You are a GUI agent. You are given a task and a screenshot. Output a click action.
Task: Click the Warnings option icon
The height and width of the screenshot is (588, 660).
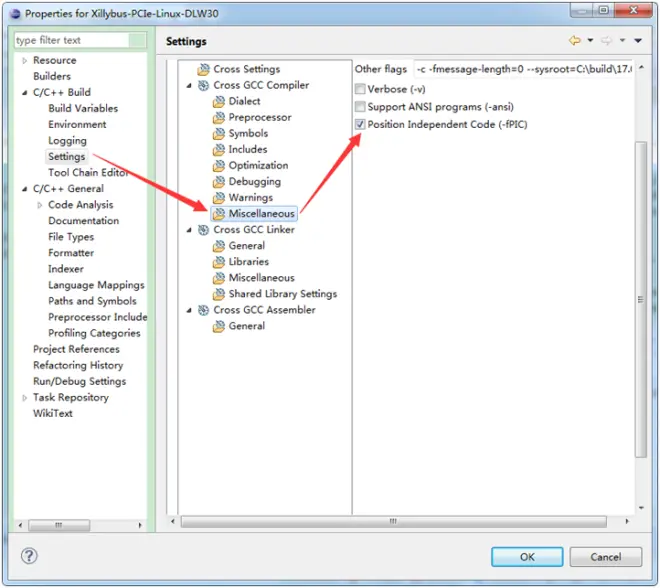click(x=218, y=198)
